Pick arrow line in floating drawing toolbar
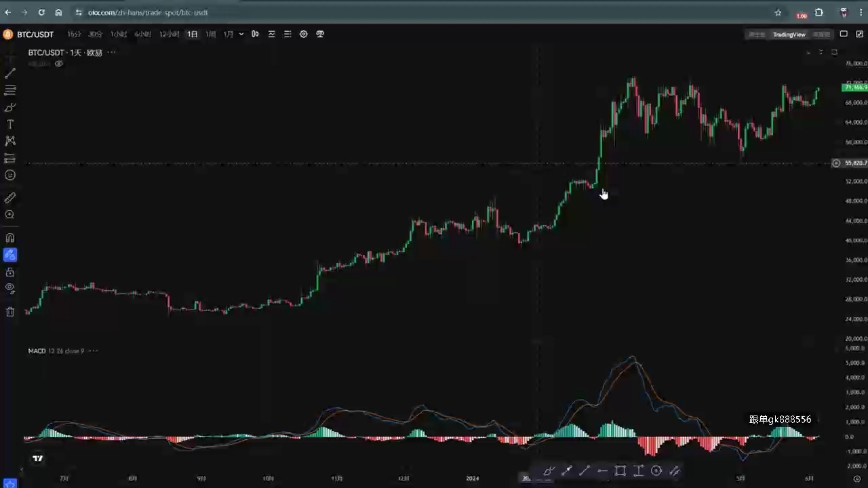 pyautogui.click(x=567, y=471)
